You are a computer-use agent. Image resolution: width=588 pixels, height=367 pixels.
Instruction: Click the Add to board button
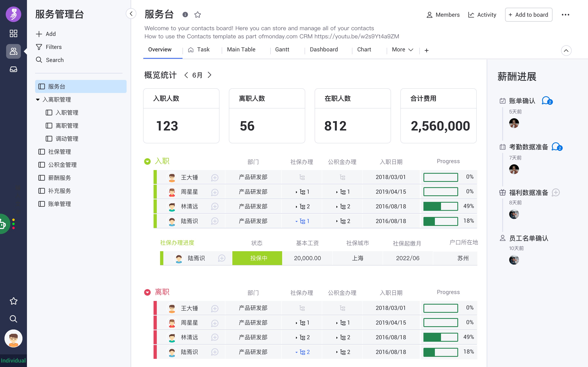point(528,15)
